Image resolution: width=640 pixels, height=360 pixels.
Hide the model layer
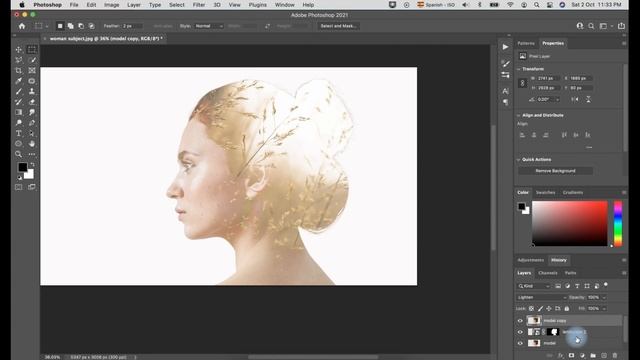coord(520,343)
